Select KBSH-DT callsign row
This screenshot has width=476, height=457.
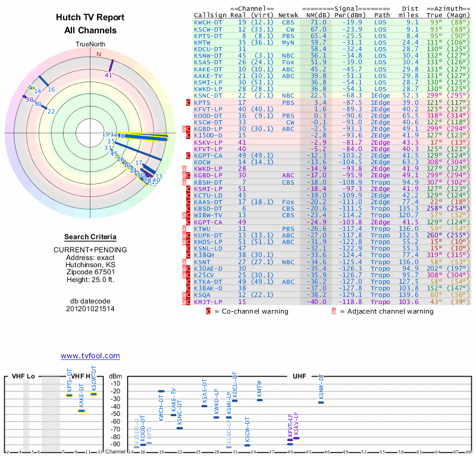pos(208,182)
